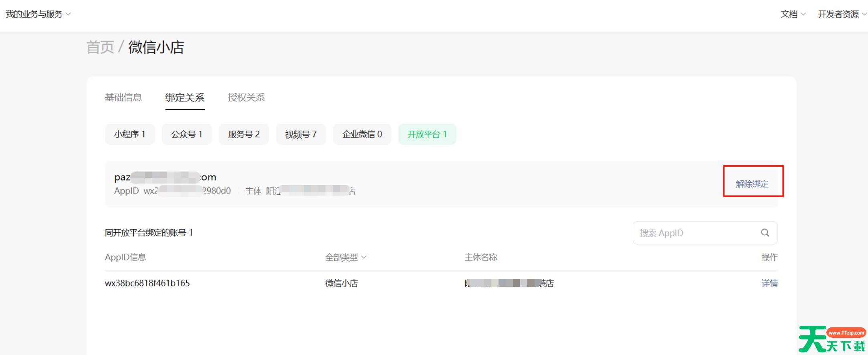The image size is (868, 355).
Task: Click the 主体名称 column header
Action: click(480, 257)
